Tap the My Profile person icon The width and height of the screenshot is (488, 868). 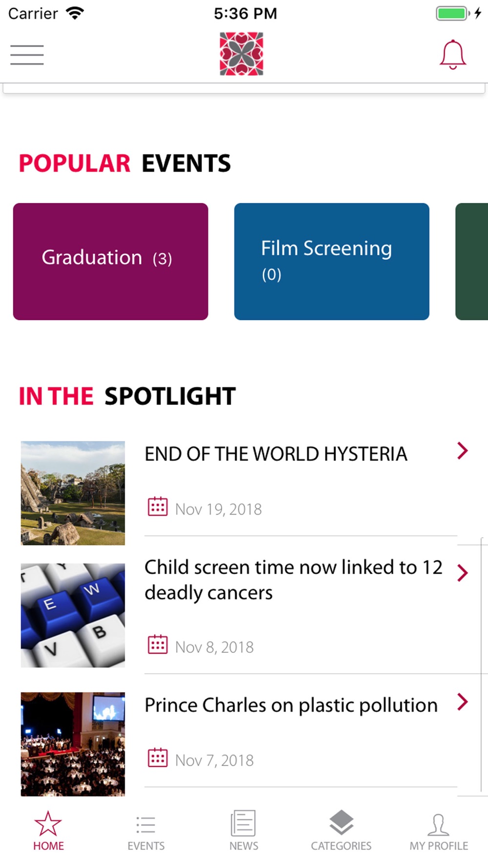tap(438, 825)
